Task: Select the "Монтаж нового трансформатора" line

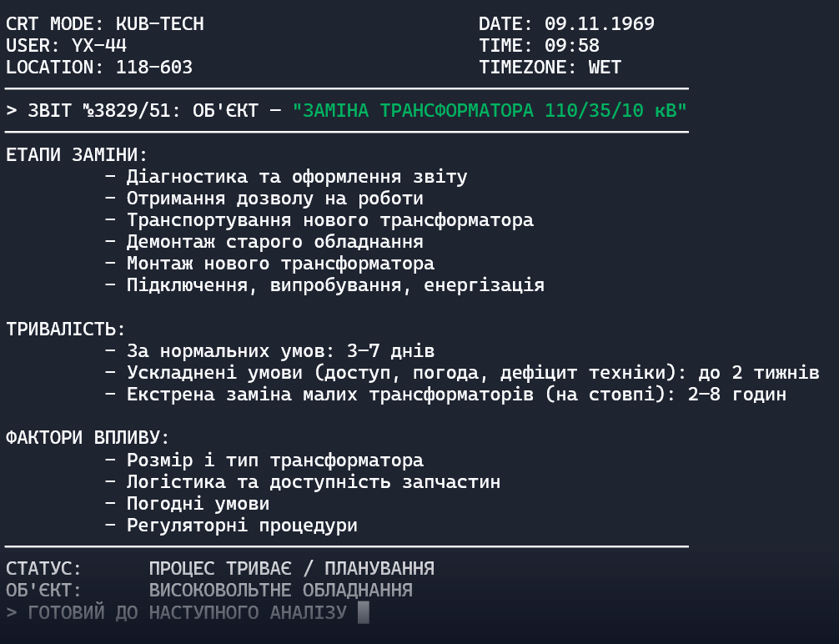Action: (280, 264)
